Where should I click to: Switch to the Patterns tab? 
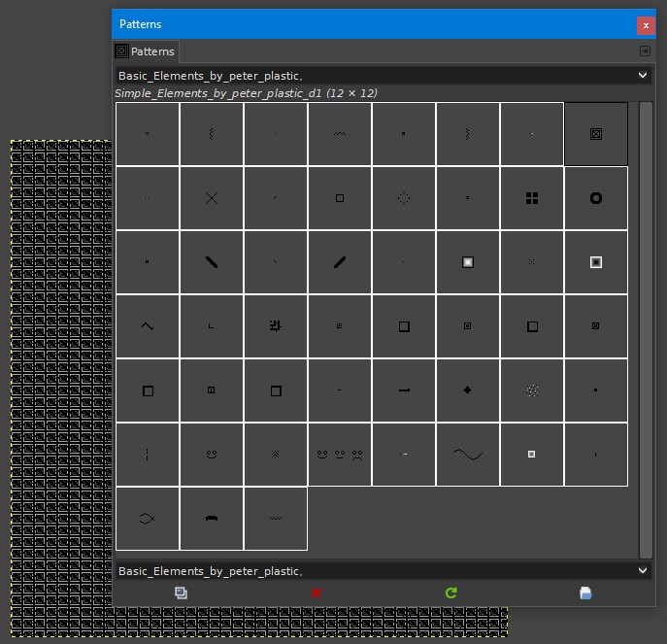[x=146, y=51]
